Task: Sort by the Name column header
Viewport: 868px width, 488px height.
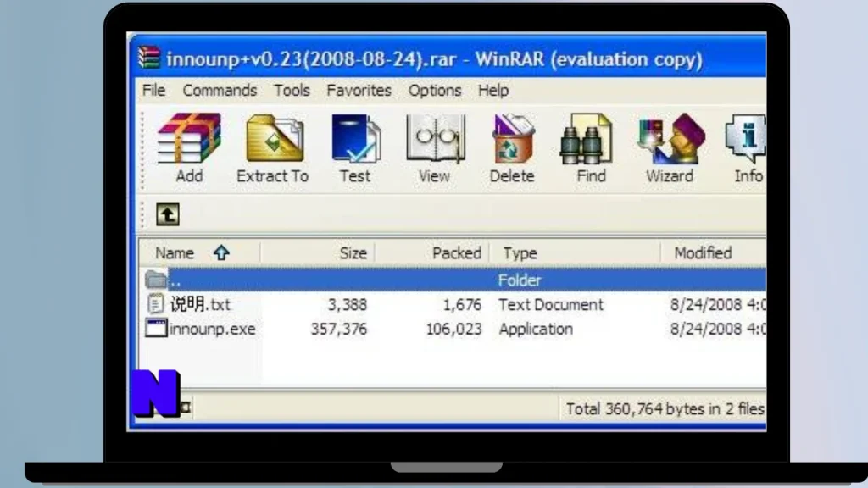Action: [175, 252]
